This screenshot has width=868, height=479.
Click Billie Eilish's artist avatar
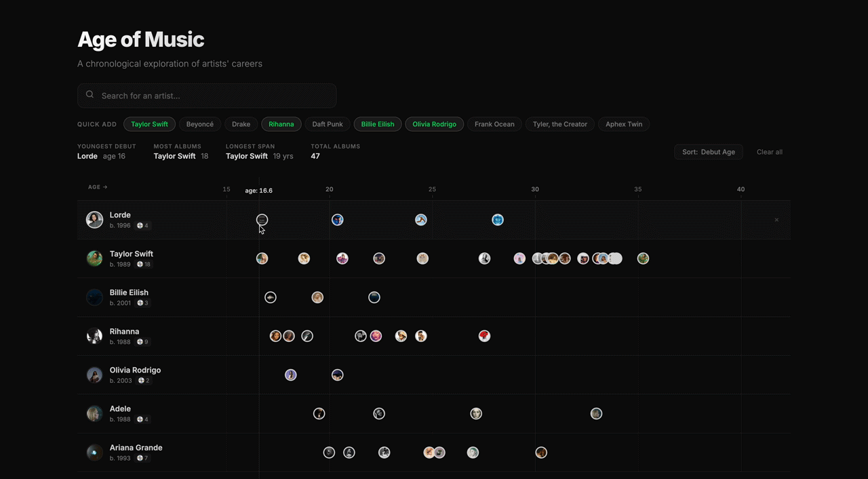pyautogui.click(x=94, y=297)
